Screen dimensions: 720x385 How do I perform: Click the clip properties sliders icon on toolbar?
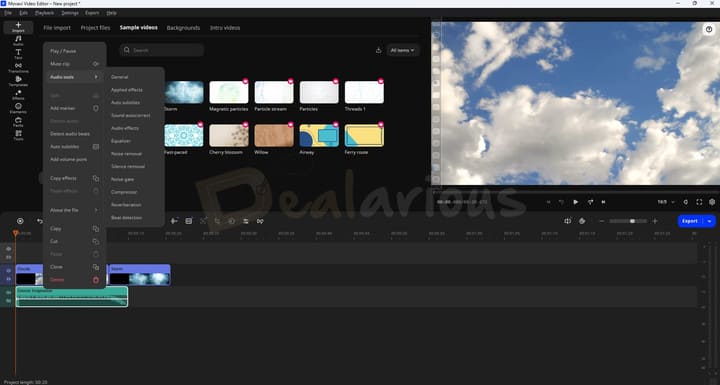tap(246, 221)
